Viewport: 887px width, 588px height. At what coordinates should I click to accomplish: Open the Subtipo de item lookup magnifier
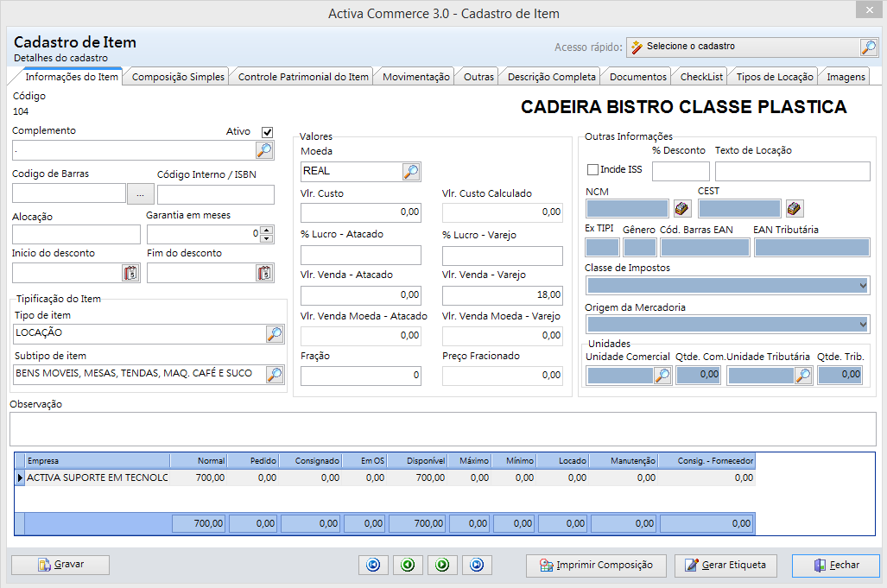pos(275,374)
